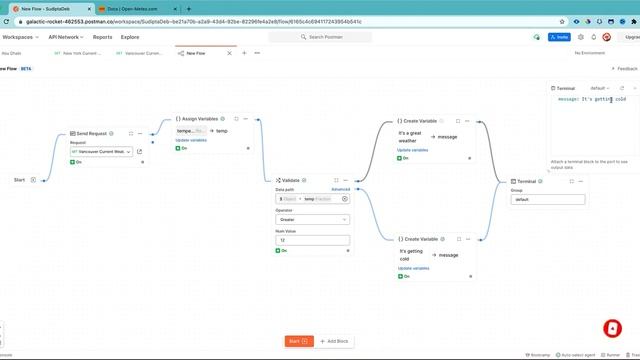This screenshot has width=640, height=360.
Task: Open Postman settings gear icon
Action: [581, 37]
